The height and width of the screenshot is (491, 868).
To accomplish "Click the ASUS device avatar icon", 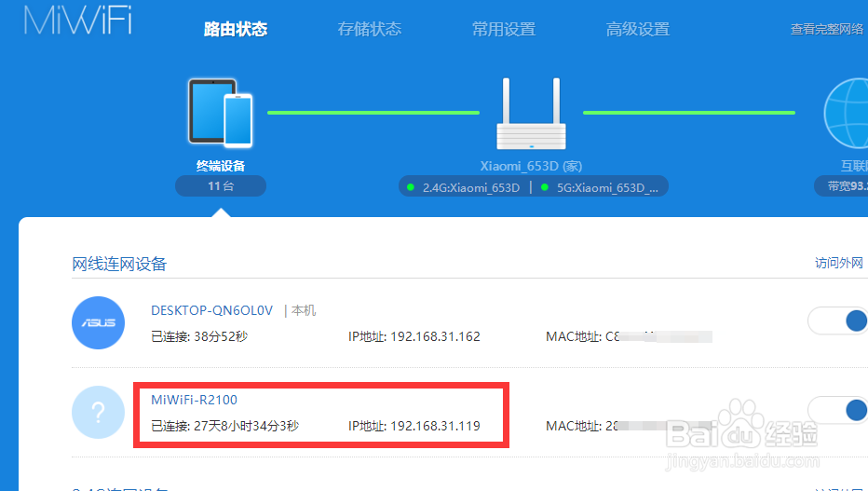I will click(x=98, y=322).
